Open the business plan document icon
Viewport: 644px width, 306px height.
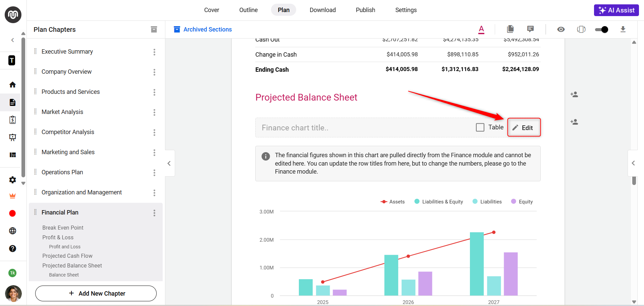tap(12, 102)
